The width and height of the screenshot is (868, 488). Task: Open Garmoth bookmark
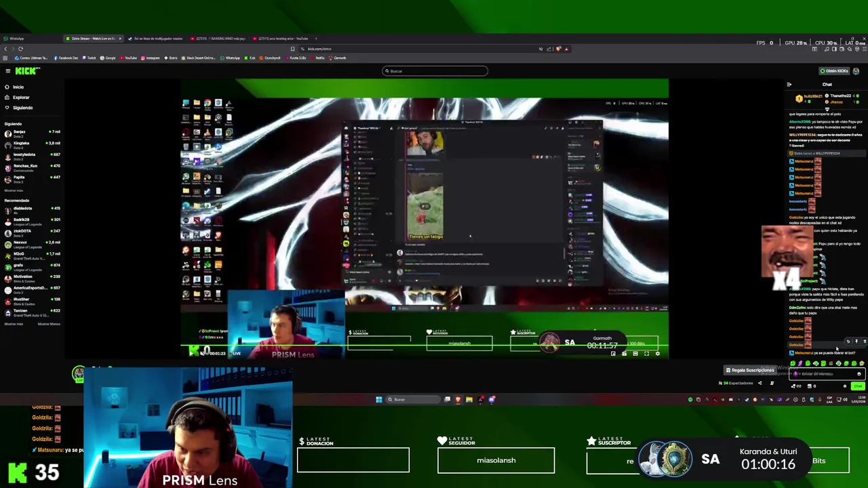point(338,58)
